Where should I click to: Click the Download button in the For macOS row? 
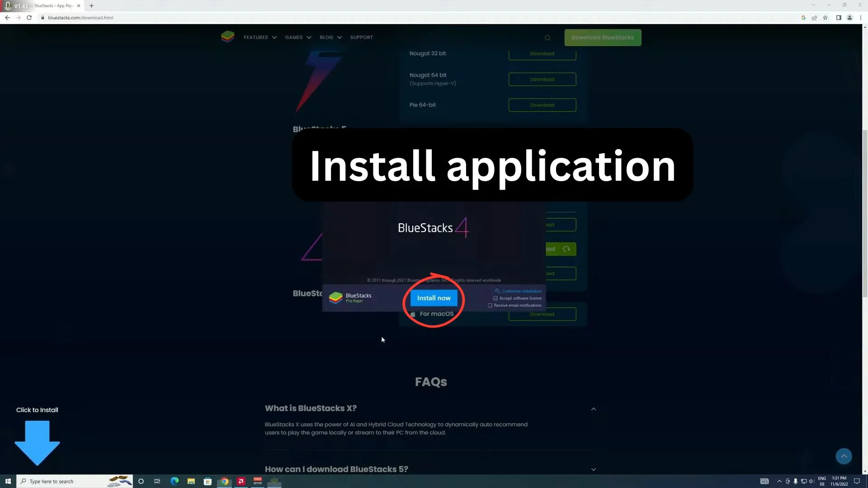tap(542, 314)
